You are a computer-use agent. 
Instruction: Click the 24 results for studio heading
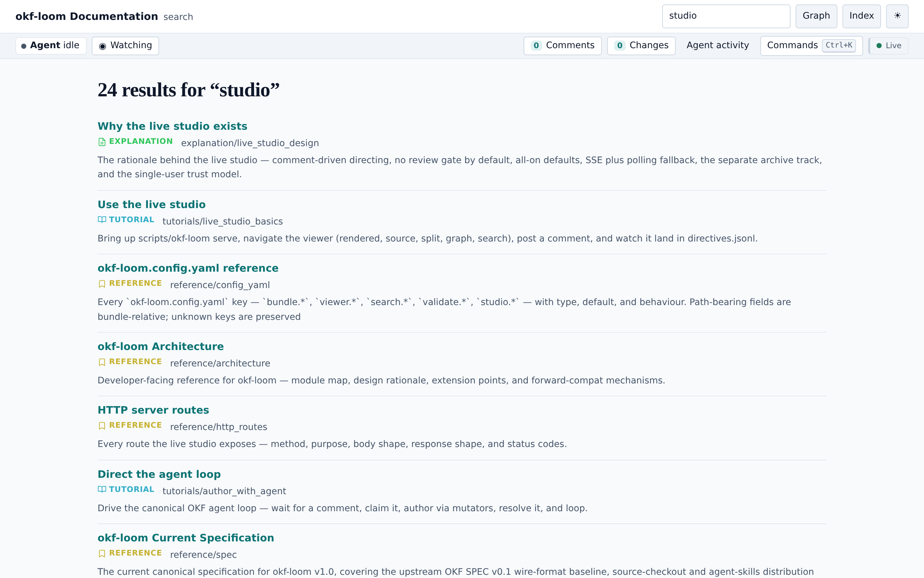tap(189, 90)
